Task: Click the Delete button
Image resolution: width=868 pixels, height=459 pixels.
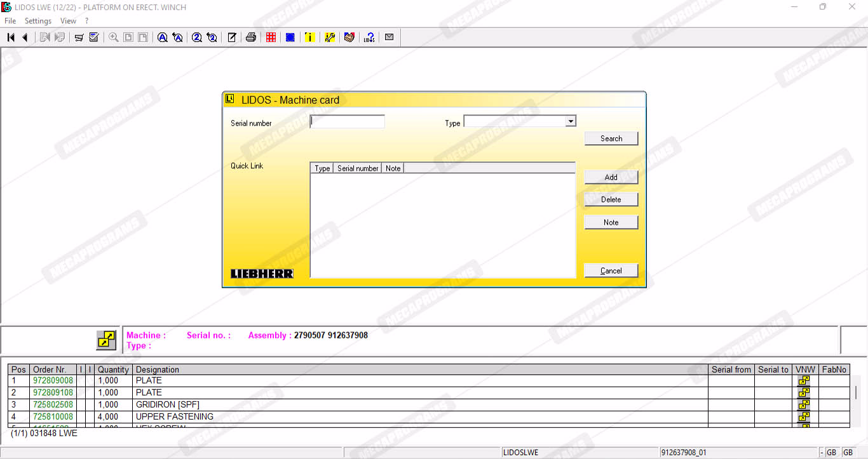Action: point(611,199)
